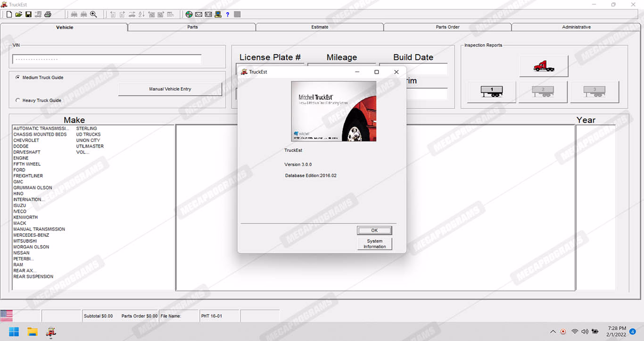This screenshot has width=644, height=341.
Task: Open the Parts Order tab
Action: point(447,27)
